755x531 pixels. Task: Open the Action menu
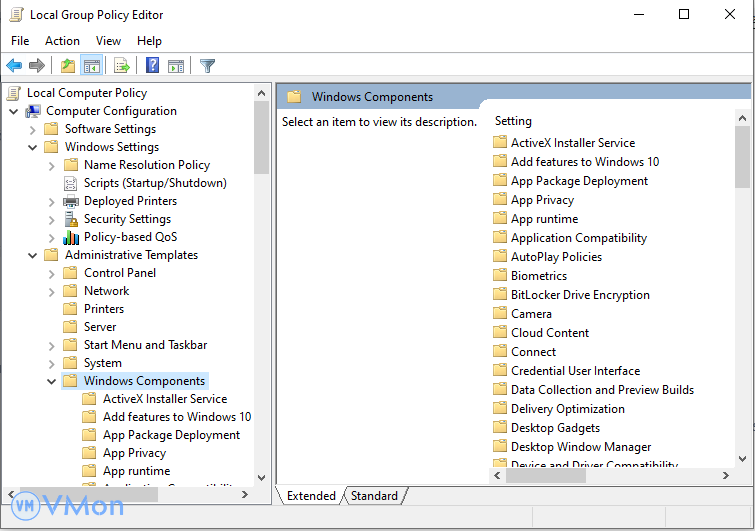click(x=62, y=41)
